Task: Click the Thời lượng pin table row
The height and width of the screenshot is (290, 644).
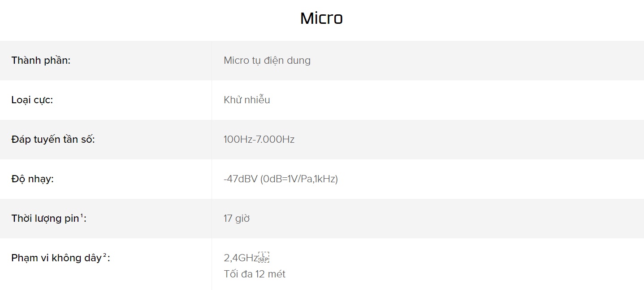Action: click(322, 219)
